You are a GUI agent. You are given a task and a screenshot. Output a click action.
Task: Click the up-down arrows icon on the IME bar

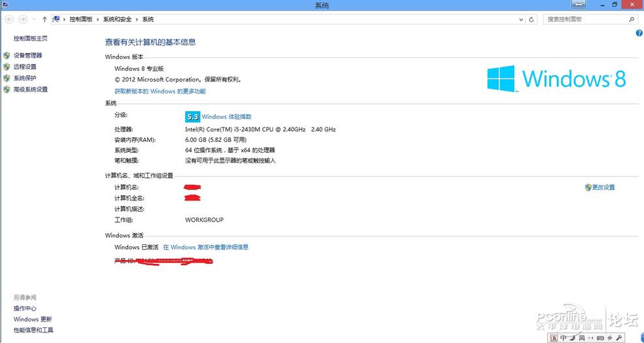coord(610,338)
